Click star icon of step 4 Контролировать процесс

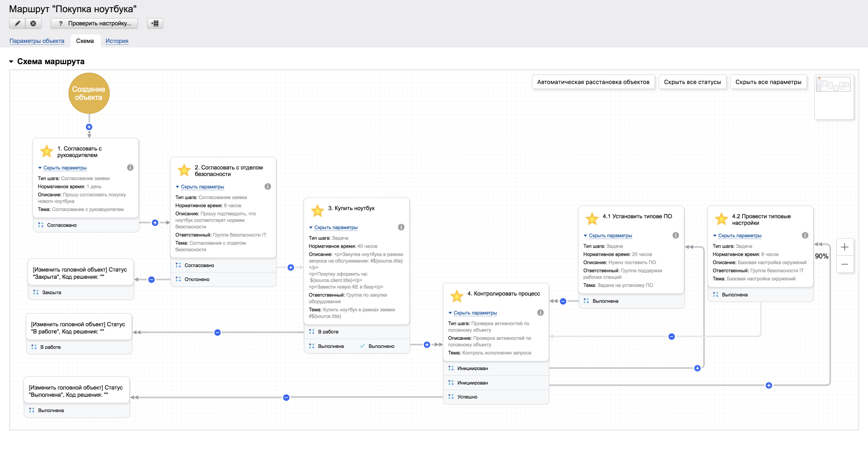coord(457,296)
